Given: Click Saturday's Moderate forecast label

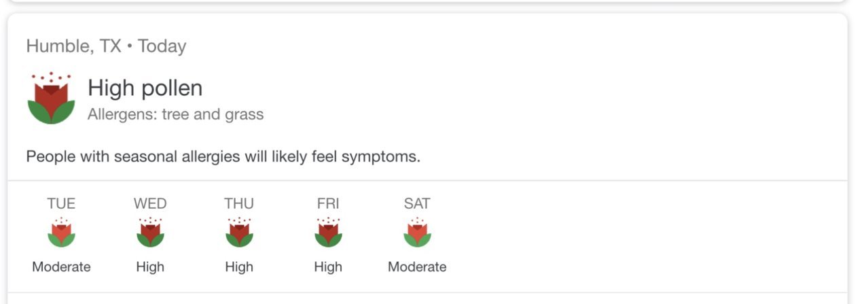Looking at the screenshot, I should pos(417,267).
